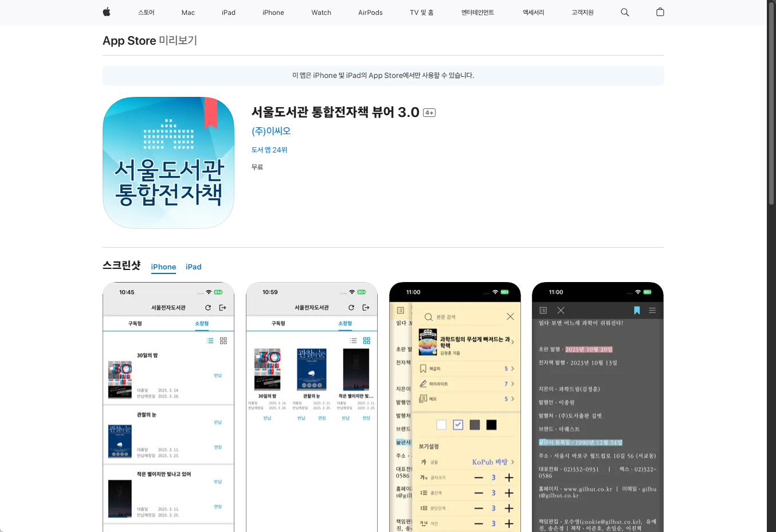Increase 줄간격 with plus button
The image size is (776, 532).
[509, 493]
